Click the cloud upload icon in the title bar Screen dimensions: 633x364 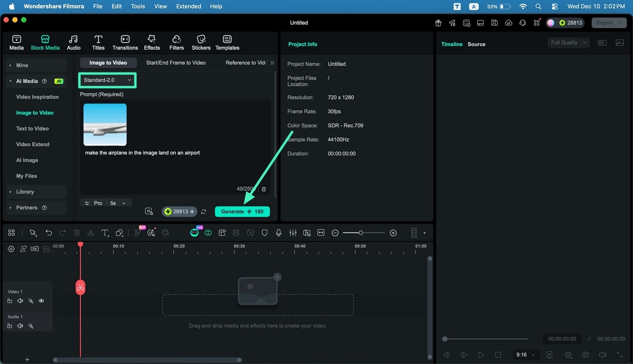tap(508, 22)
